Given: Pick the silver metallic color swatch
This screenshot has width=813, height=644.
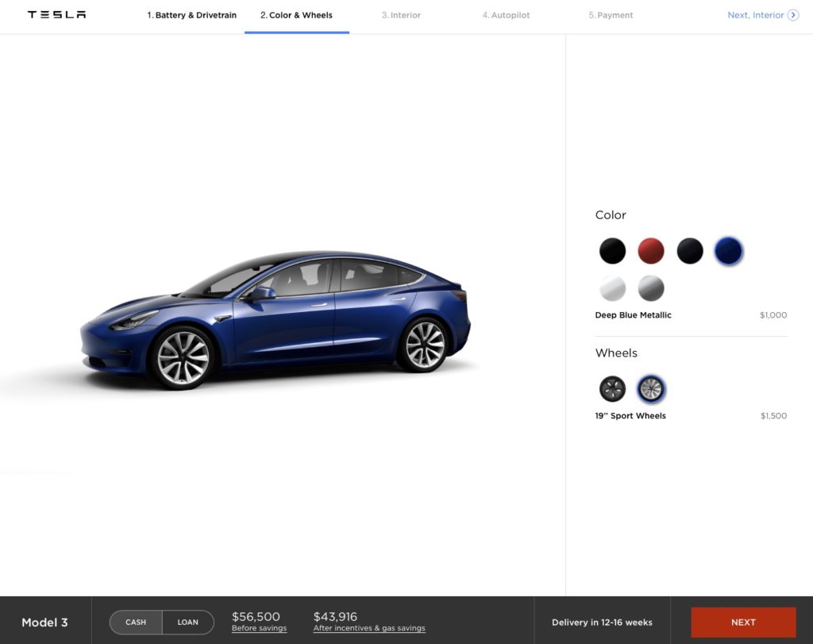Looking at the screenshot, I should [651, 288].
